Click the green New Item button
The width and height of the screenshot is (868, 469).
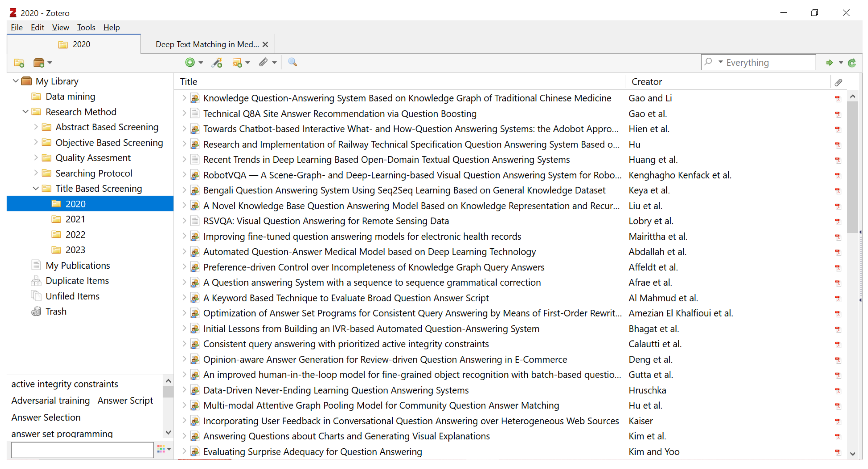pos(190,62)
